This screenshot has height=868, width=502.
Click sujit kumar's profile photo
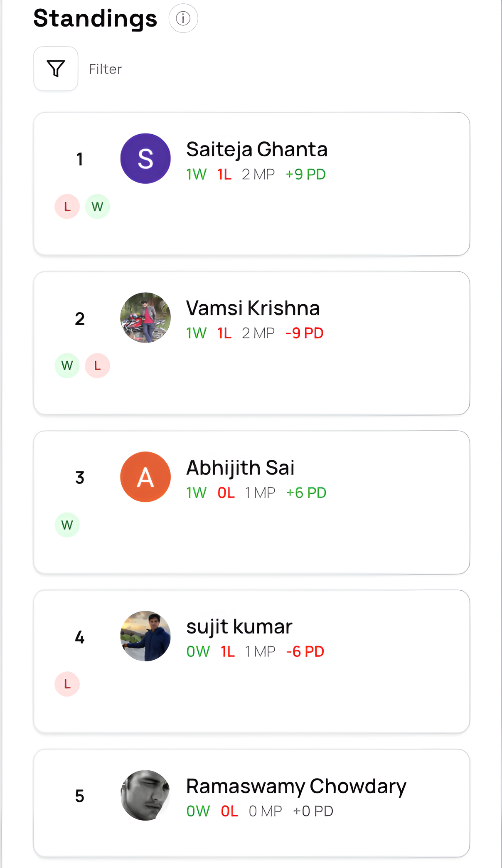click(145, 636)
